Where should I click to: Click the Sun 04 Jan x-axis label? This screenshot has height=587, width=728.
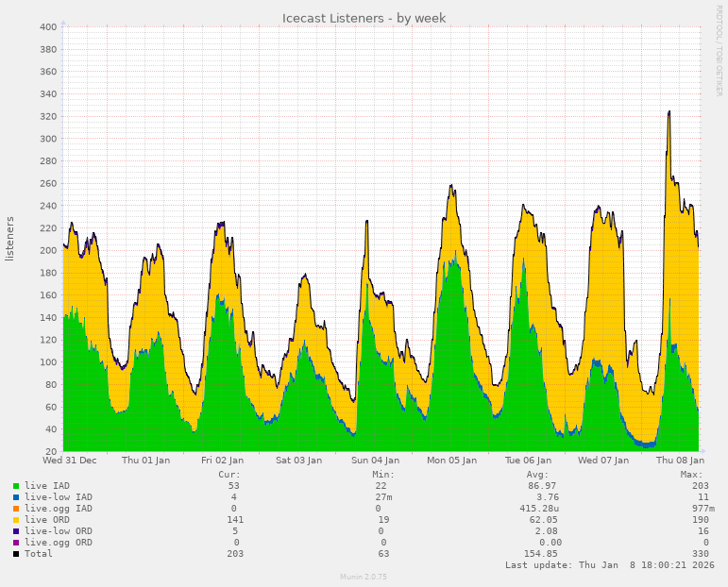point(375,461)
